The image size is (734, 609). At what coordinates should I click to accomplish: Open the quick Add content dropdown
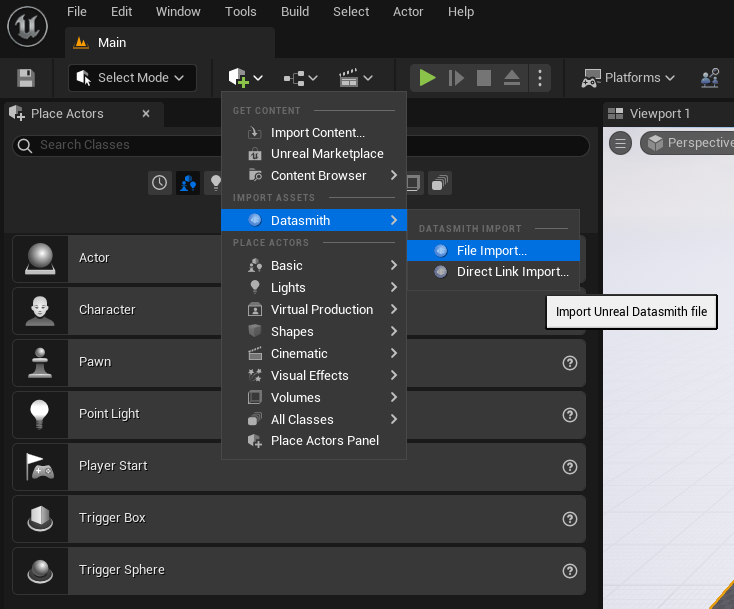[x=245, y=78]
